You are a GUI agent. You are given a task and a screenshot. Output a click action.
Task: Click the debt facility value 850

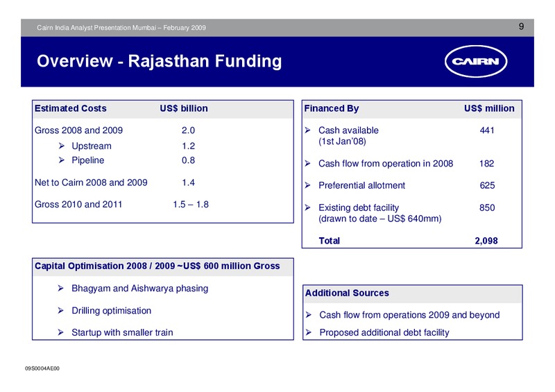[x=487, y=207]
